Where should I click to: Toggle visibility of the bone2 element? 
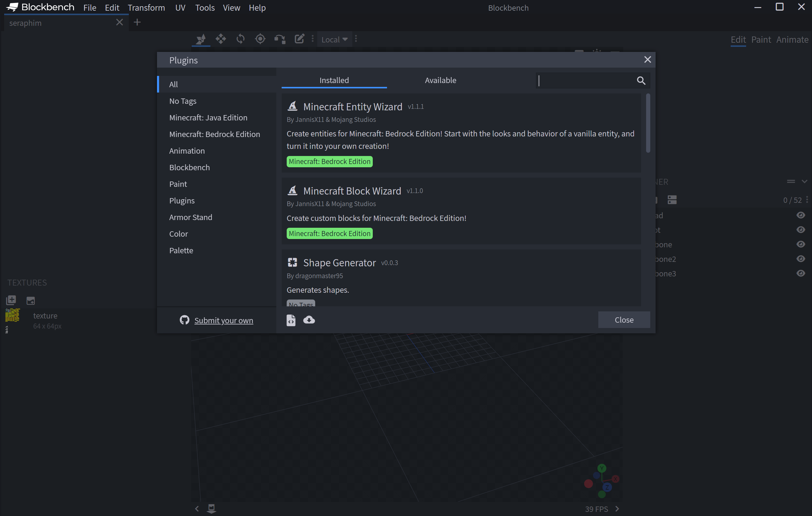(801, 259)
